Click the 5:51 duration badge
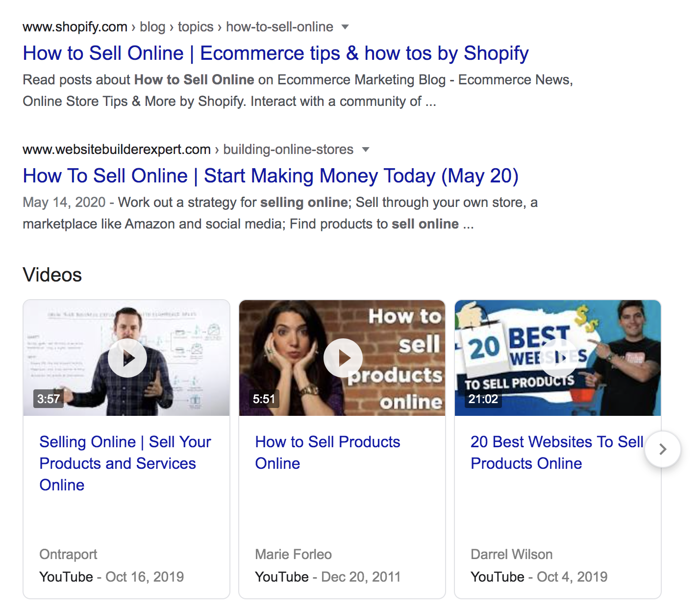The width and height of the screenshot is (700, 613). point(264,399)
